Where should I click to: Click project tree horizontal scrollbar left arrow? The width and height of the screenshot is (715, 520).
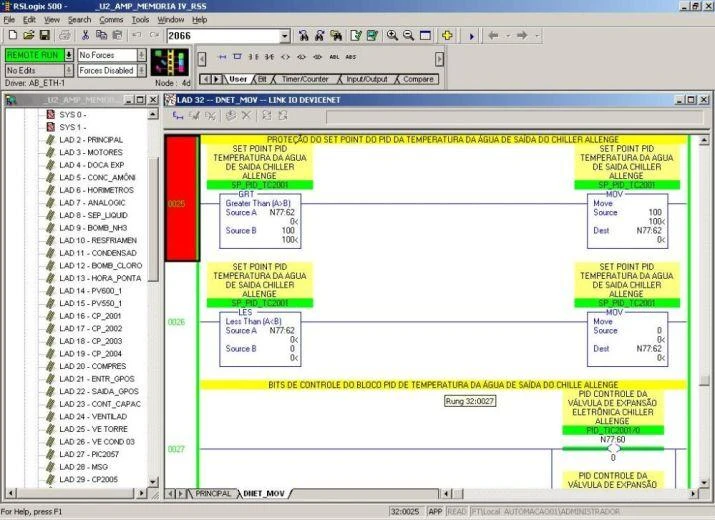coord(10,493)
